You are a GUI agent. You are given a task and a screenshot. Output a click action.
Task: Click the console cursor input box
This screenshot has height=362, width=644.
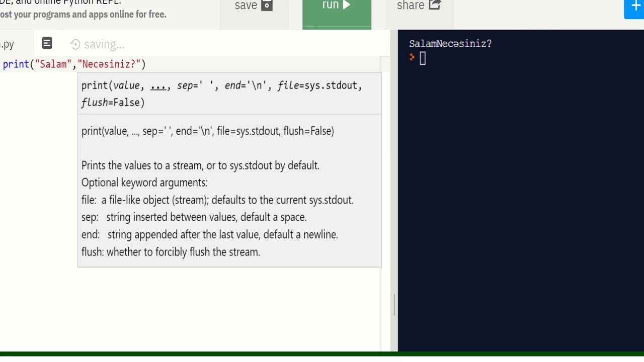pos(423,59)
